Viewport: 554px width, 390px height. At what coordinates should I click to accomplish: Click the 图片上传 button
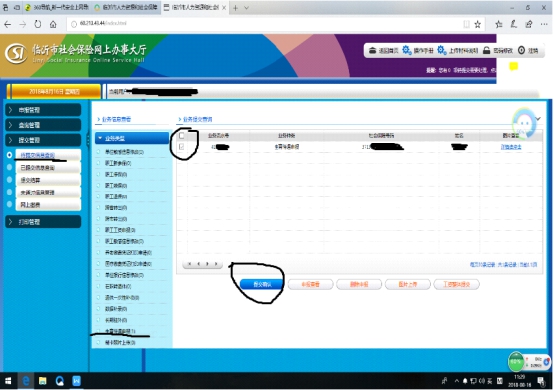point(408,284)
